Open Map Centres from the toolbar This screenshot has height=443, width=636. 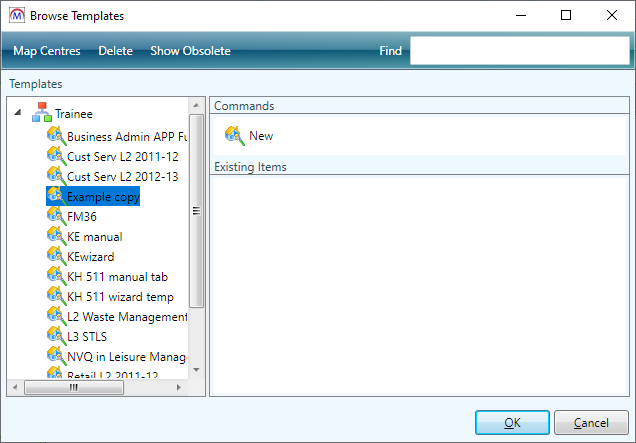click(x=47, y=51)
